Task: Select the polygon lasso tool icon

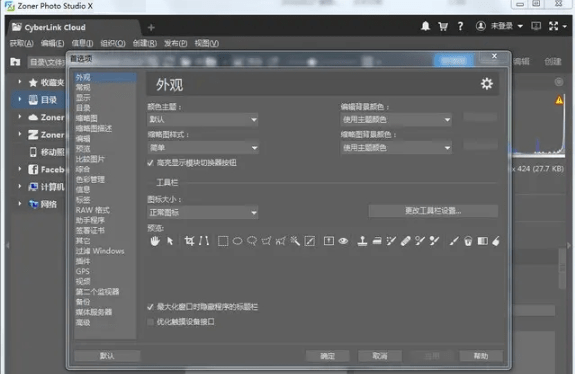Action: coord(266,241)
